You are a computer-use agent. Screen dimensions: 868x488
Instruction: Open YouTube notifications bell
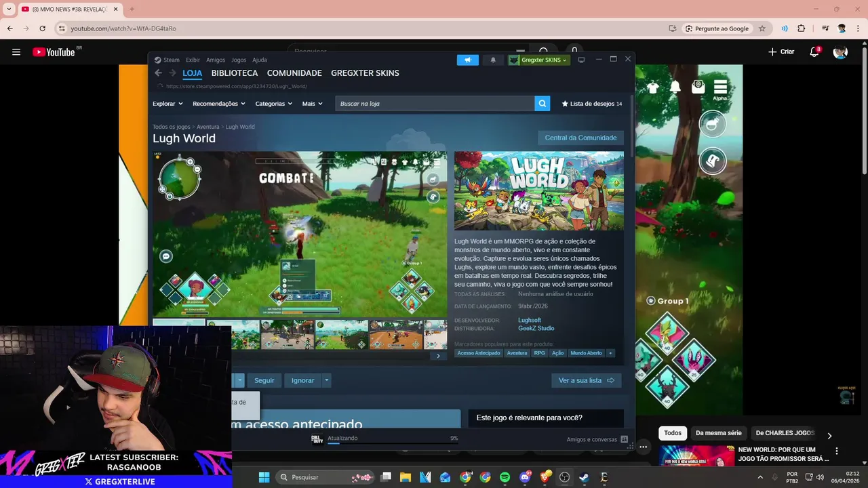(814, 52)
